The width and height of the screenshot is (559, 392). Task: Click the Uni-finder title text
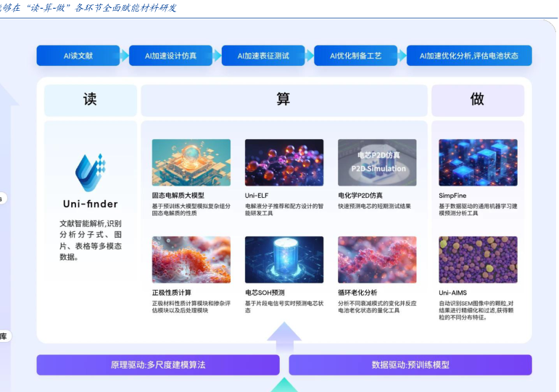pos(90,204)
